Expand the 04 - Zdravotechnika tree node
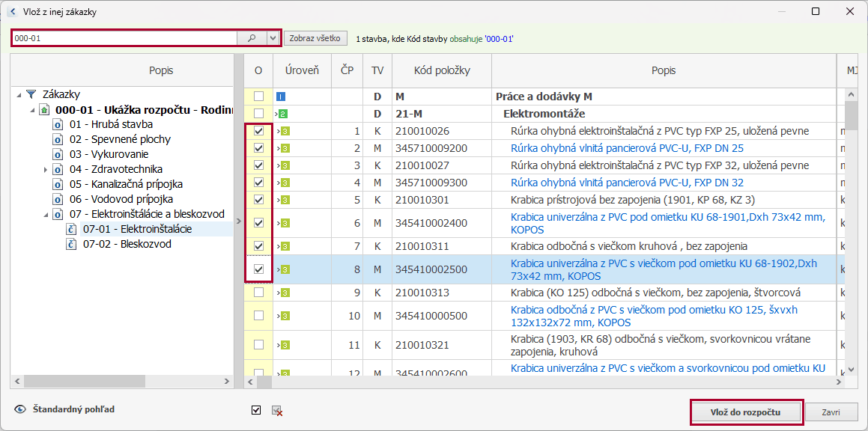Viewport: 868px width, 431px height. coord(45,169)
